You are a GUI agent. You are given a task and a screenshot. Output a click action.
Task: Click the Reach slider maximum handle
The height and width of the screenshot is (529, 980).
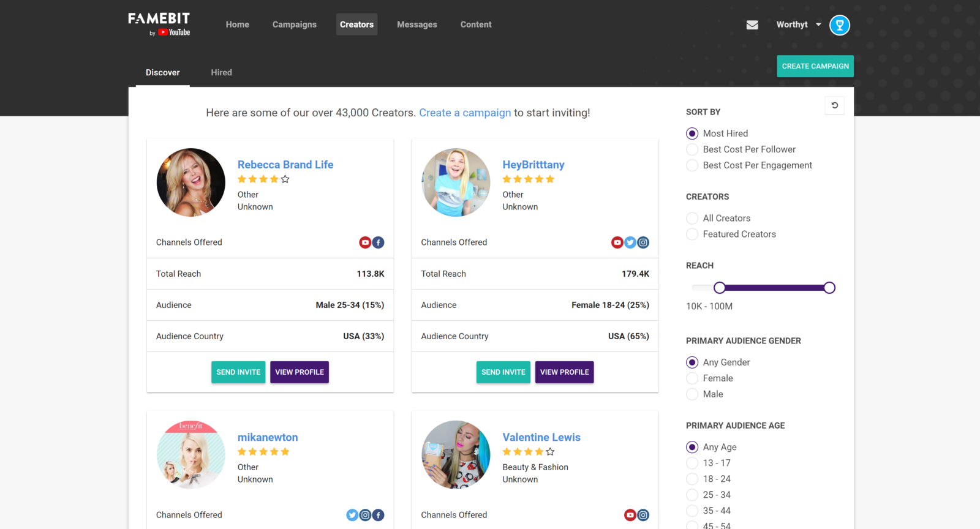click(829, 288)
